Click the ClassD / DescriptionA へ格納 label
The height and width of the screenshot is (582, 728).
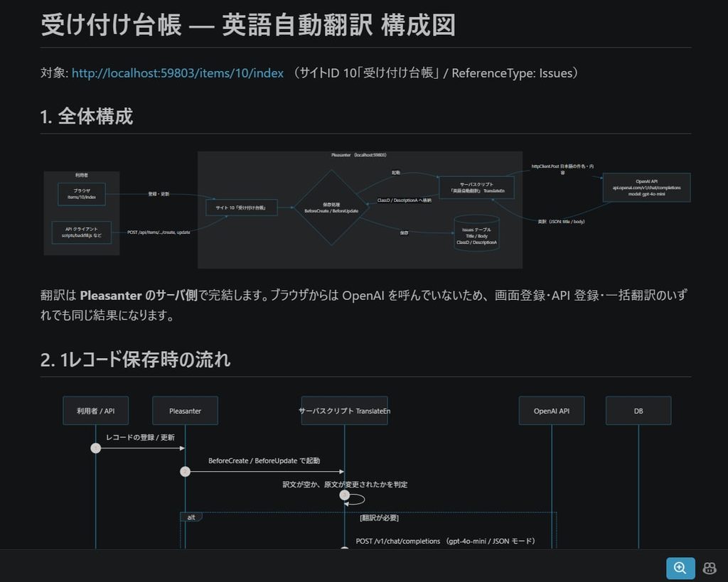click(x=405, y=200)
